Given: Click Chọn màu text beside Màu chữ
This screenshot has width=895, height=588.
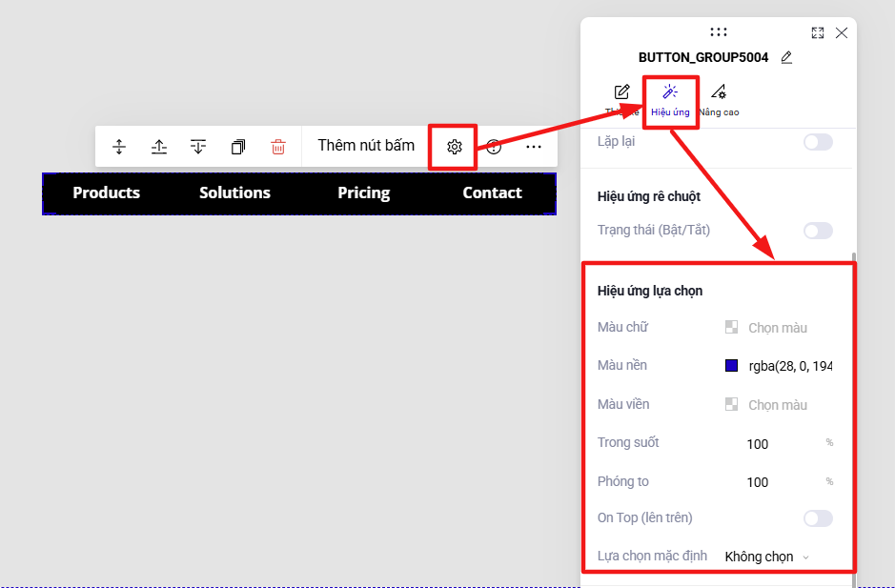Looking at the screenshot, I should [778, 328].
